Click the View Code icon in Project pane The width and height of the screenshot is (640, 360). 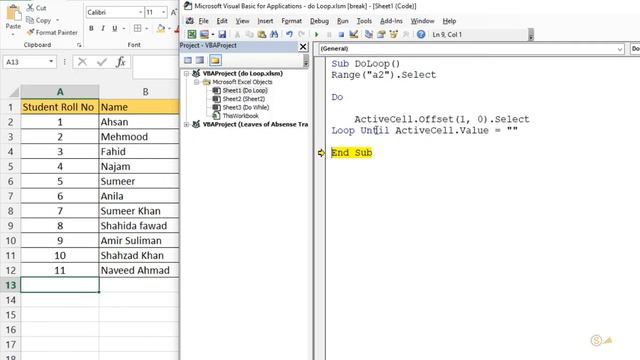pos(188,60)
